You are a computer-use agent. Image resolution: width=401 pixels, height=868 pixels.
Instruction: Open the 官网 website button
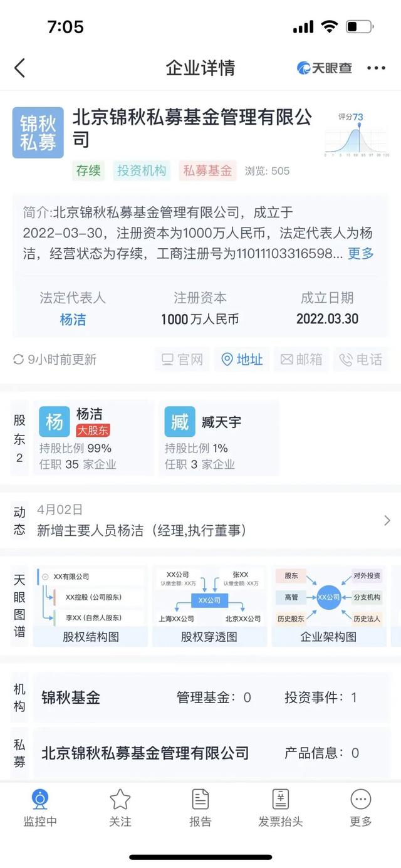tap(182, 360)
